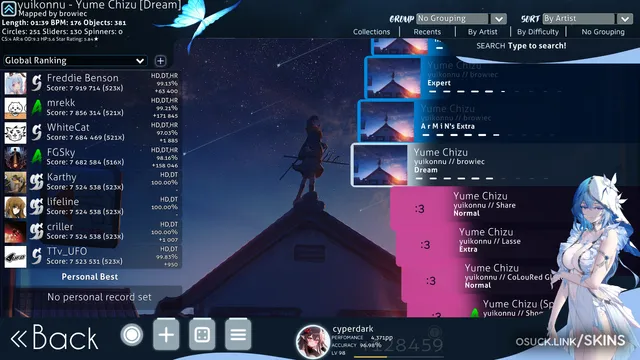The image size is (640, 360).
Task: Click the Dream difficulty thumbnail image
Action: coord(381,165)
